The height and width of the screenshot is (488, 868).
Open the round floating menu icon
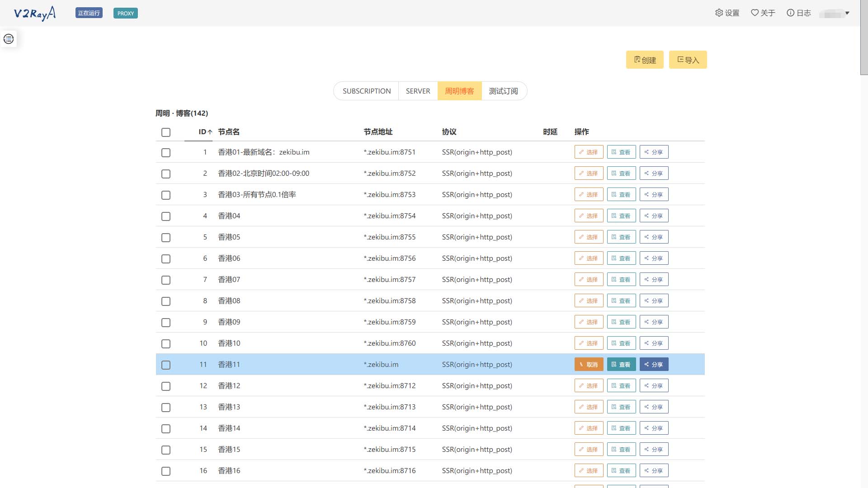click(x=9, y=39)
